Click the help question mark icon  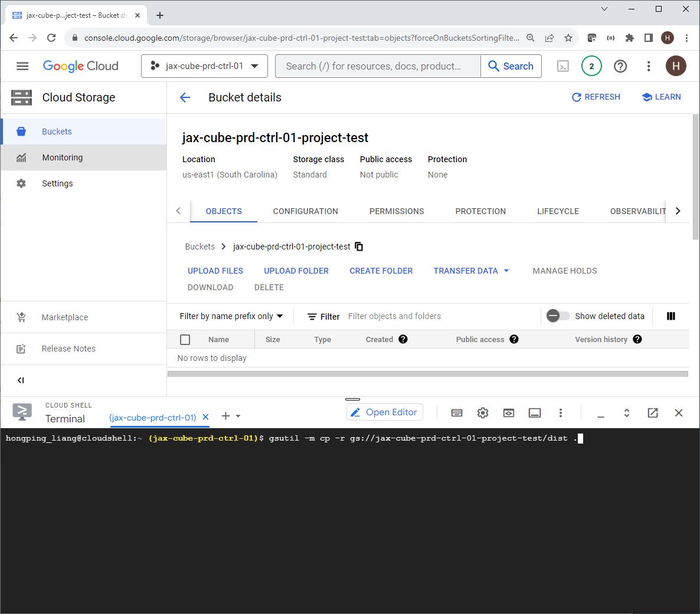620,66
